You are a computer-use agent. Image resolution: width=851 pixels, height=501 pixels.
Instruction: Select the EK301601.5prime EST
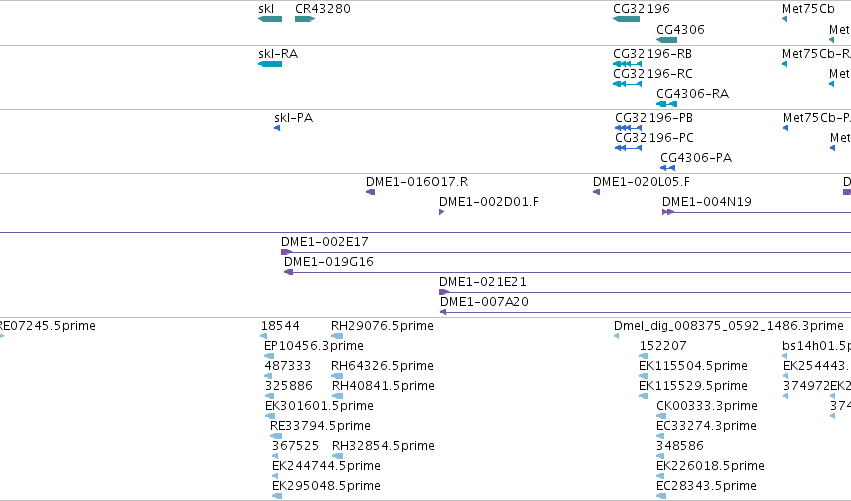point(270,417)
